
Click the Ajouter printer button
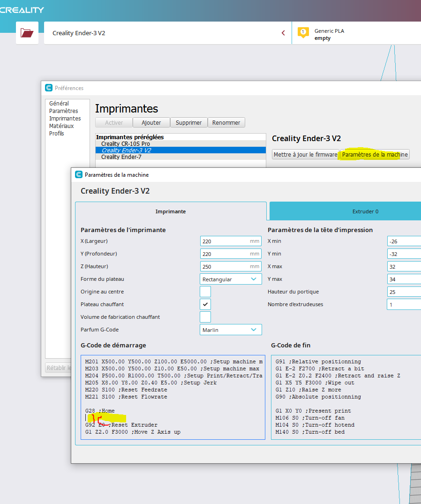pyautogui.click(x=151, y=122)
